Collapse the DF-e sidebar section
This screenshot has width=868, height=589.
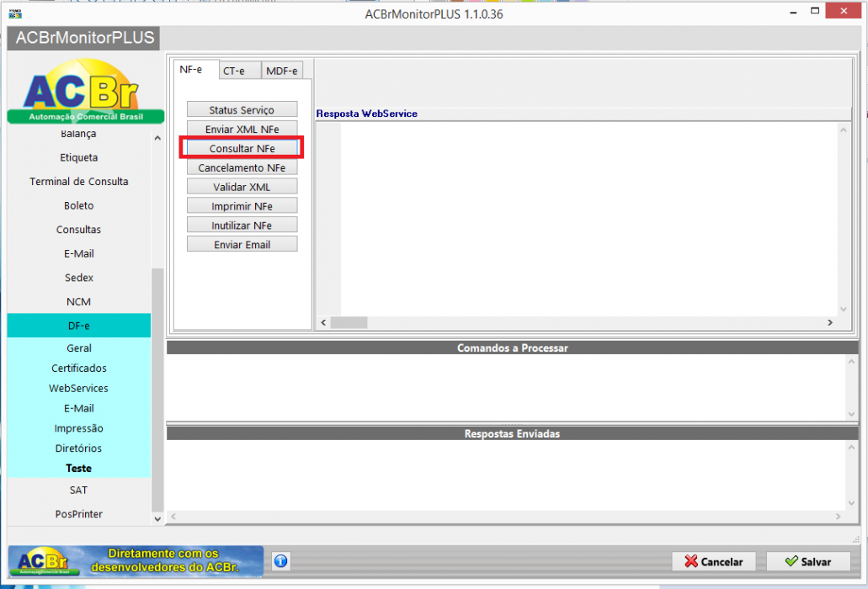78,326
